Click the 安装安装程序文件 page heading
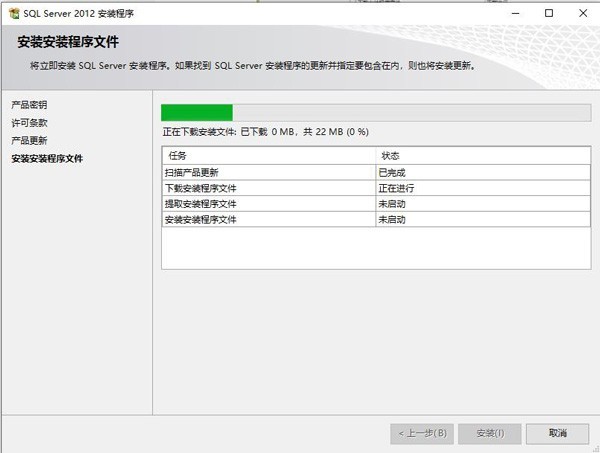 (x=68, y=42)
